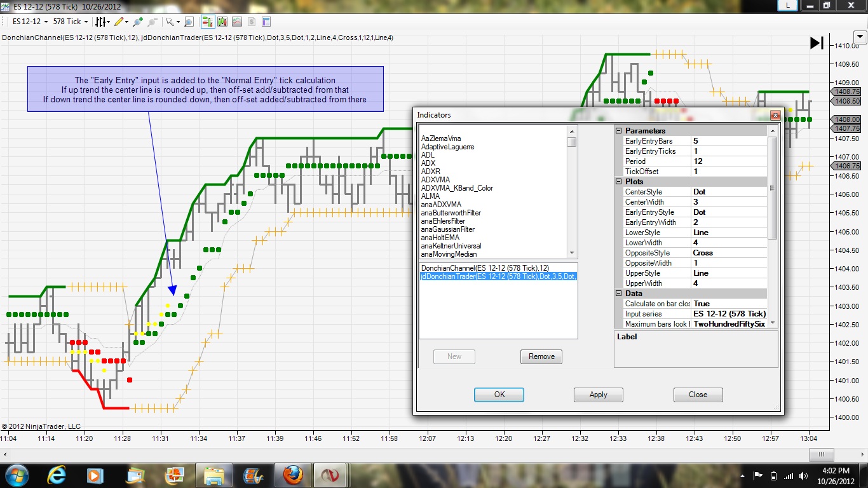Click the Input series value field
Viewport: 868px width, 488px height.
pyautogui.click(x=729, y=314)
